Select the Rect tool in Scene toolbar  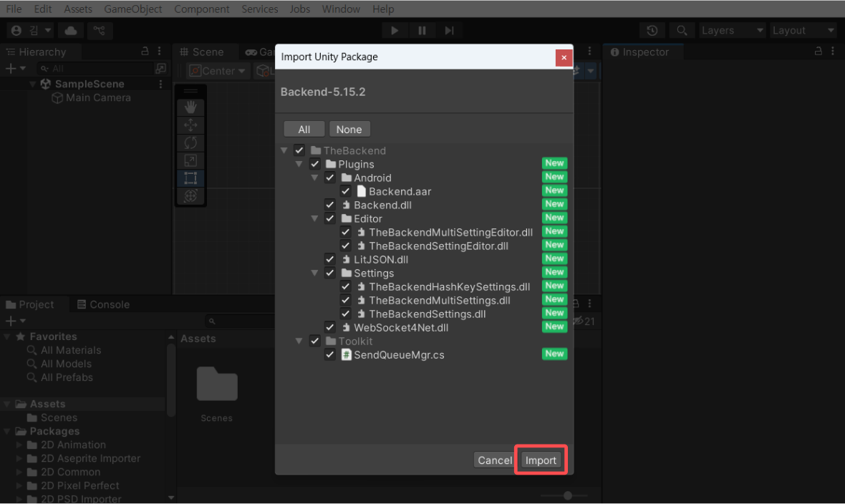pyautogui.click(x=190, y=178)
